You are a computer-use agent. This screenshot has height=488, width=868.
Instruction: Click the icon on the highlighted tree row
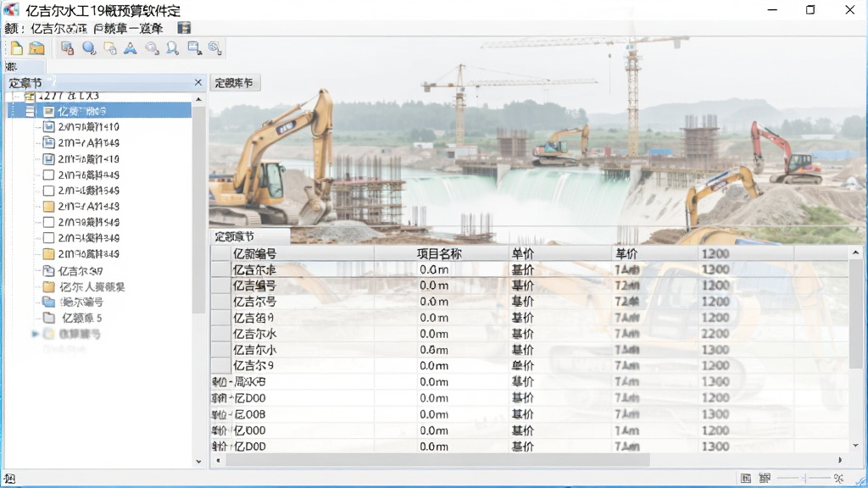48,111
